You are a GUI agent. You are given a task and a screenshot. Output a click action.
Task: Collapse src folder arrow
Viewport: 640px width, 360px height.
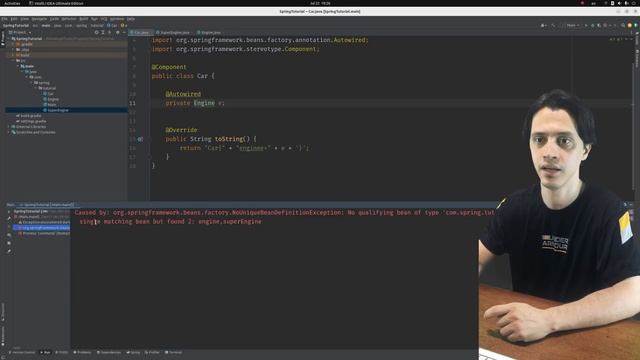click(x=13, y=60)
